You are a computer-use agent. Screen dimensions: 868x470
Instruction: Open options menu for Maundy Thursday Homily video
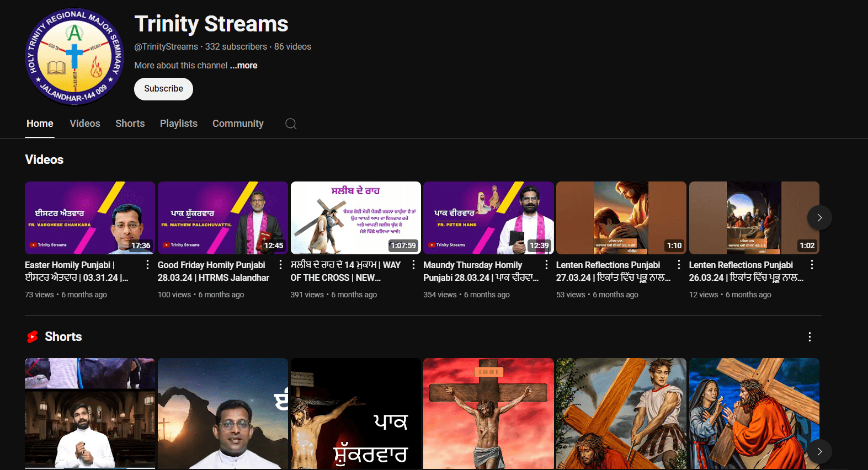[546, 265]
